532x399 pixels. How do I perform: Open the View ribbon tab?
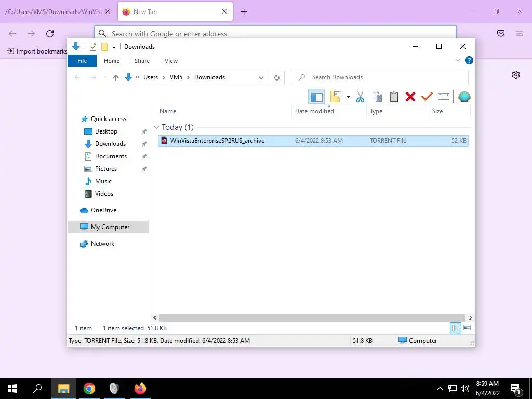click(171, 61)
